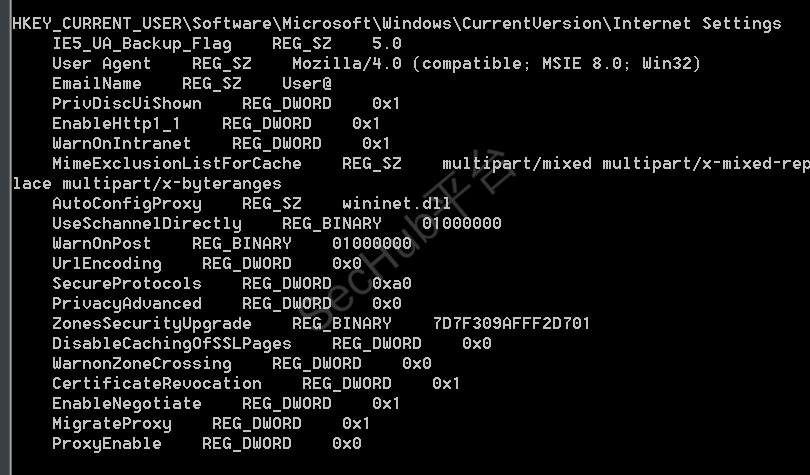
Task: Click the UrlEncoding entry
Action: 106,263
